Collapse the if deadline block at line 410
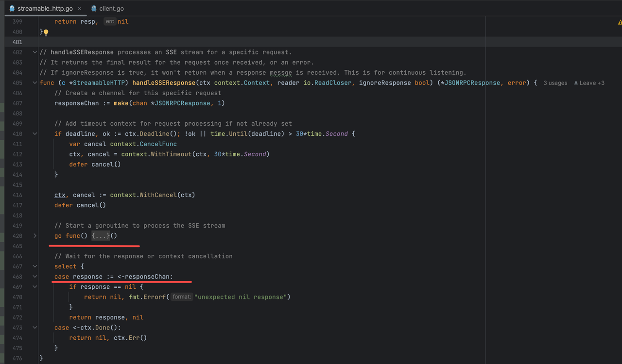622x364 pixels. click(x=35, y=133)
